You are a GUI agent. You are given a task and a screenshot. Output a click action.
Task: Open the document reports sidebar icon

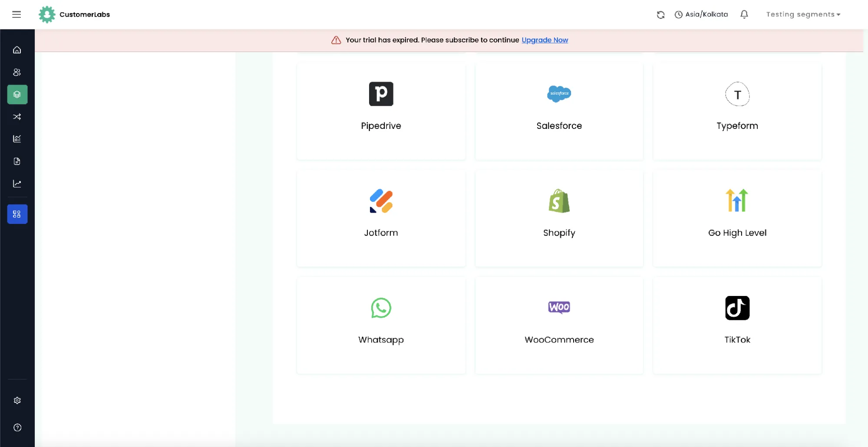pos(17,161)
